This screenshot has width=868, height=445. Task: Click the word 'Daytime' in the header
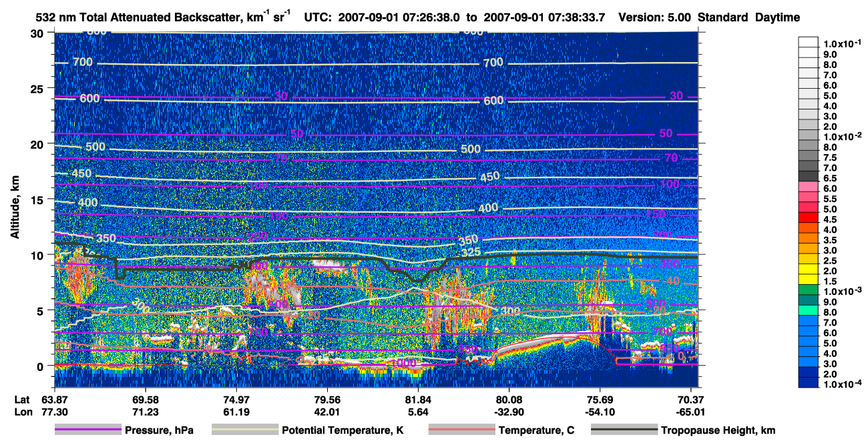tap(778, 18)
